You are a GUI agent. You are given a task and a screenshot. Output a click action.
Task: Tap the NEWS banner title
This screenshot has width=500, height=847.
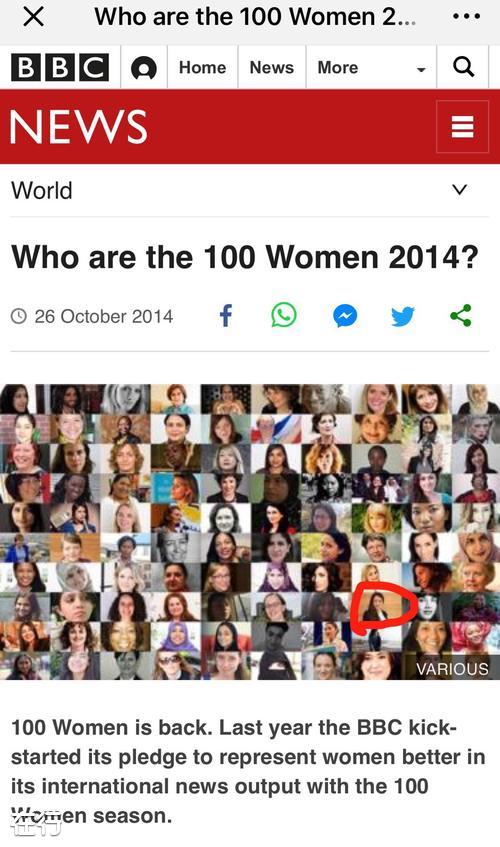(79, 127)
